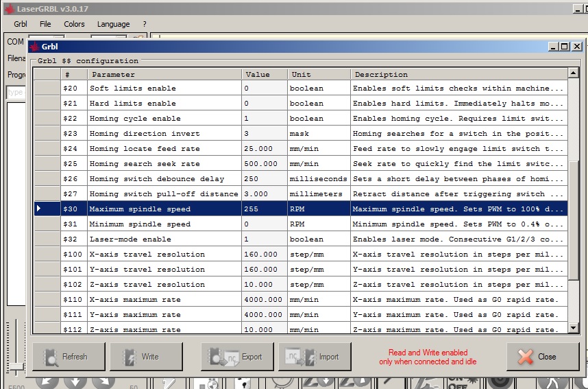Click the scrollbar down arrow in the table
Viewport: 588px width, 389px height.
click(x=573, y=328)
